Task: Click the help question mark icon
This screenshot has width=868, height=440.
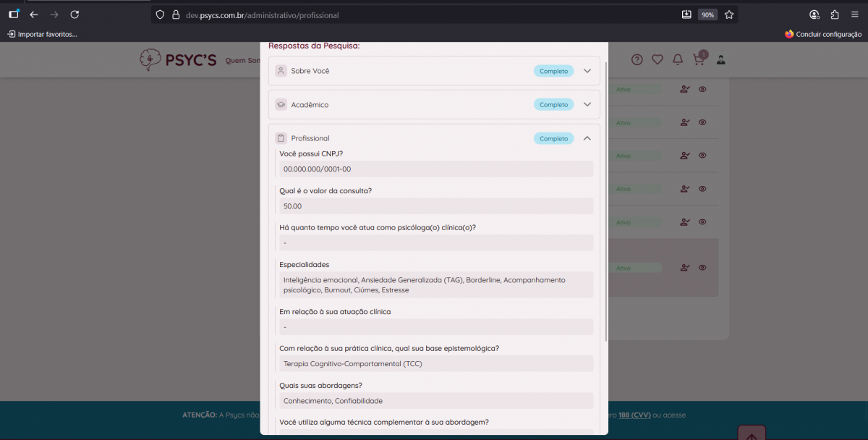Action: click(x=637, y=60)
